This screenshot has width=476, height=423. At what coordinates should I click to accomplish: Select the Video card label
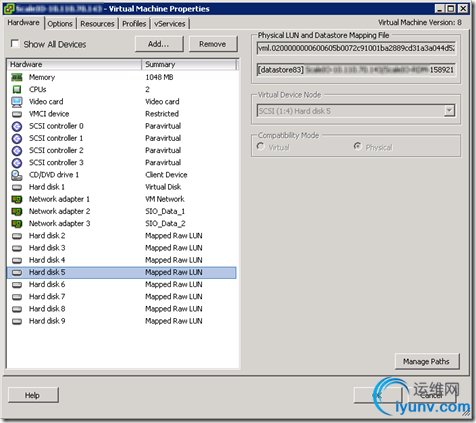click(46, 102)
